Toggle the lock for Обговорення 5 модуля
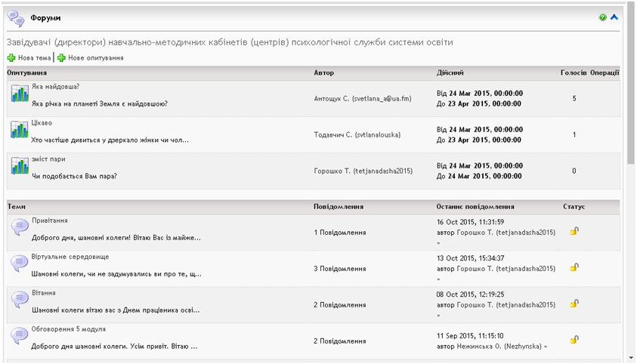Viewport: 637px width, 364px height. (574, 340)
